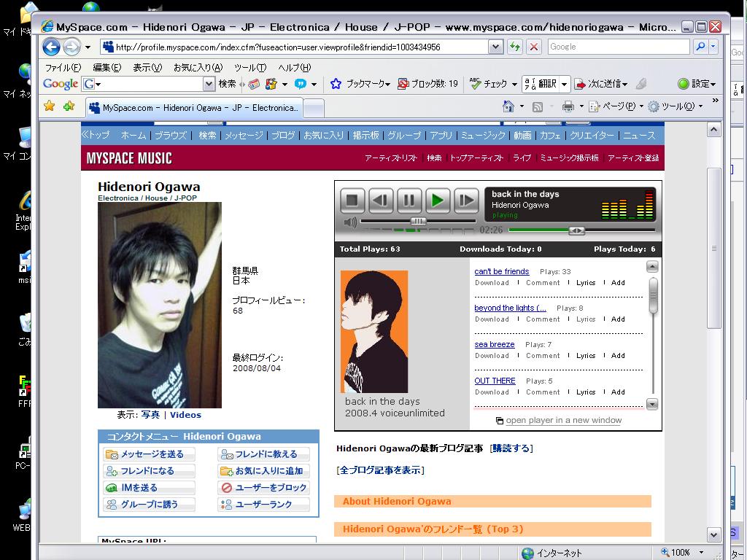Click the printer icon in toolbar
The height and width of the screenshot is (560, 747).
coord(568,106)
